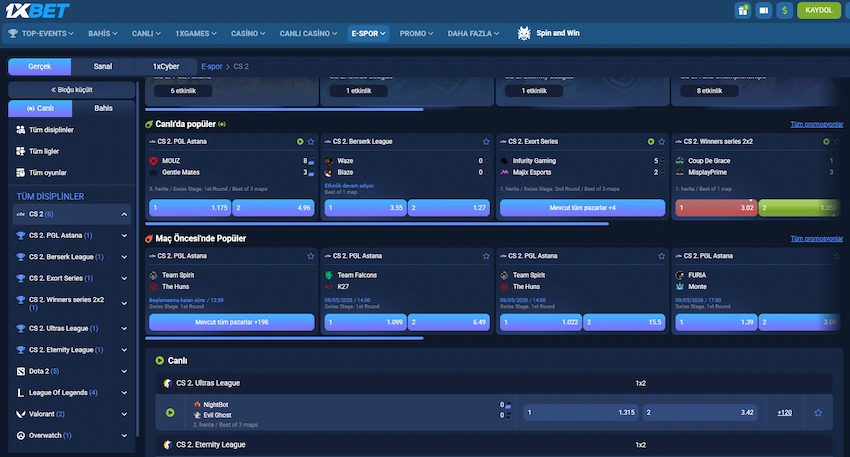The width and height of the screenshot is (850, 457).
Task: Click the KAYDOL register button
Action: click(819, 10)
